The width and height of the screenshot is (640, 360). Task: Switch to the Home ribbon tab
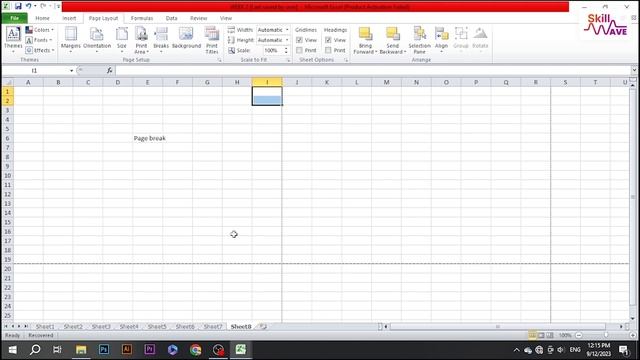42,18
